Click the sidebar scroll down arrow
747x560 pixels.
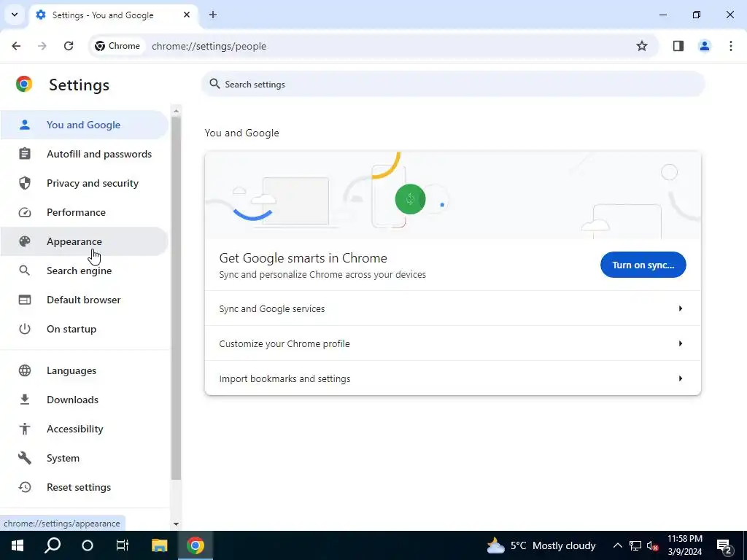(x=177, y=524)
